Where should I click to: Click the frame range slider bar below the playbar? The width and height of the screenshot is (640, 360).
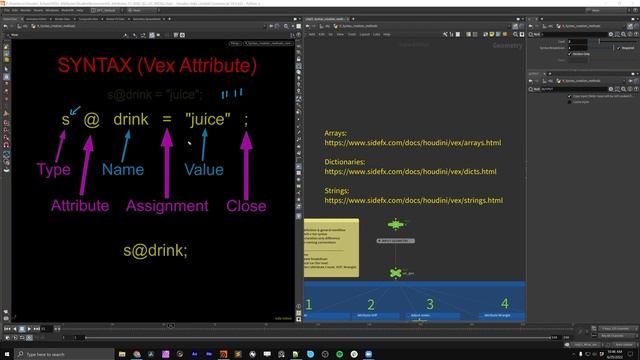click(x=318, y=338)
